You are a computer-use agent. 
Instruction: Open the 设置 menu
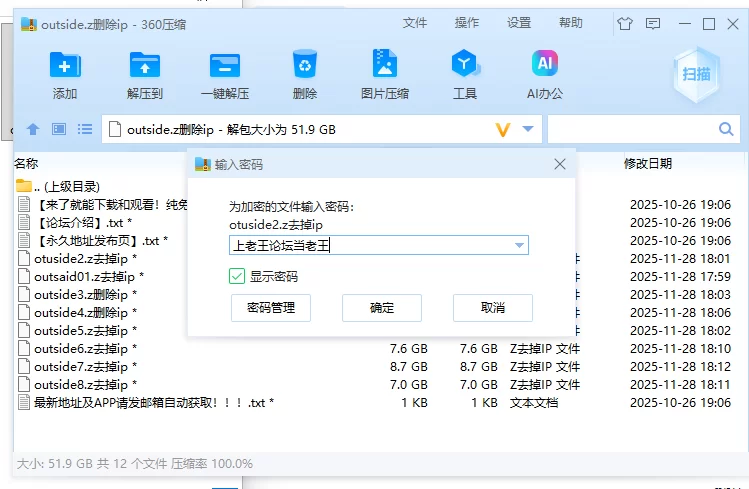click(519, 23)
